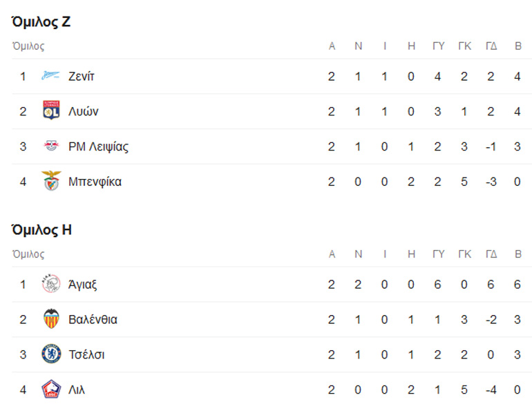Viewport: 532px width, 411px height.
Task: Open the Άγιαξ team link
Action: tap(83, 285)
